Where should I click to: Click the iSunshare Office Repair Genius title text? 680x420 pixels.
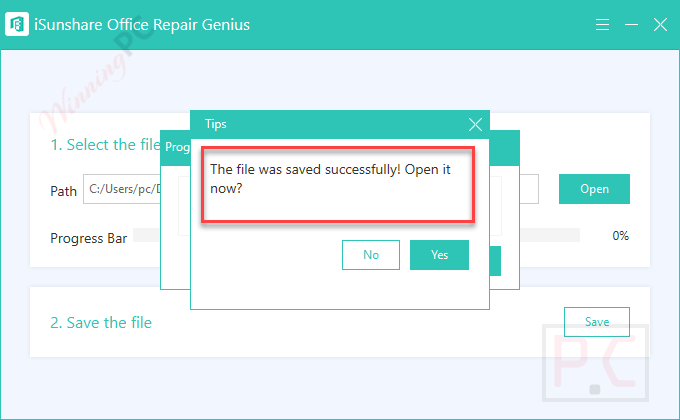tap(142, 24)
